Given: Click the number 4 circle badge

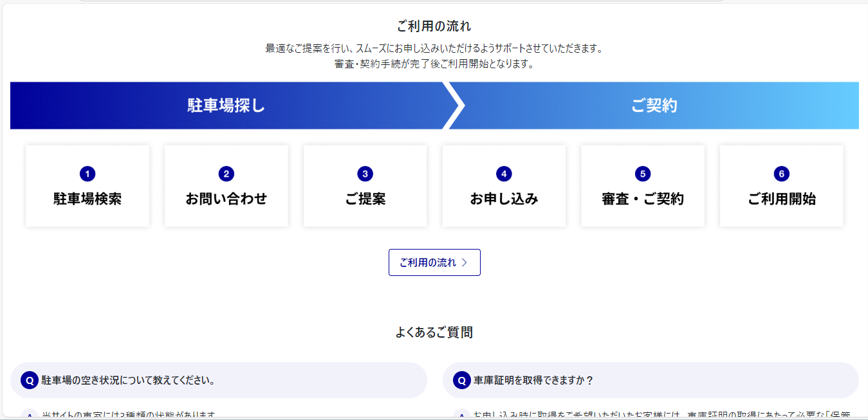Looking at the screenshot, I should point(504,174).
